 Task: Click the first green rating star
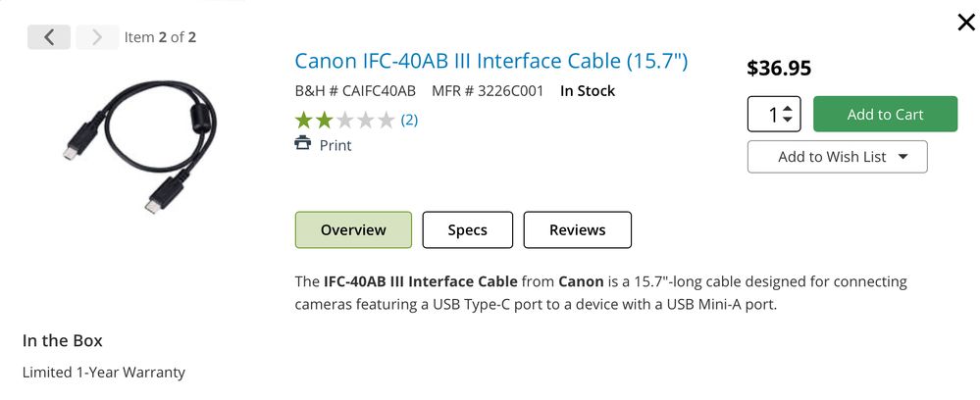304,121
